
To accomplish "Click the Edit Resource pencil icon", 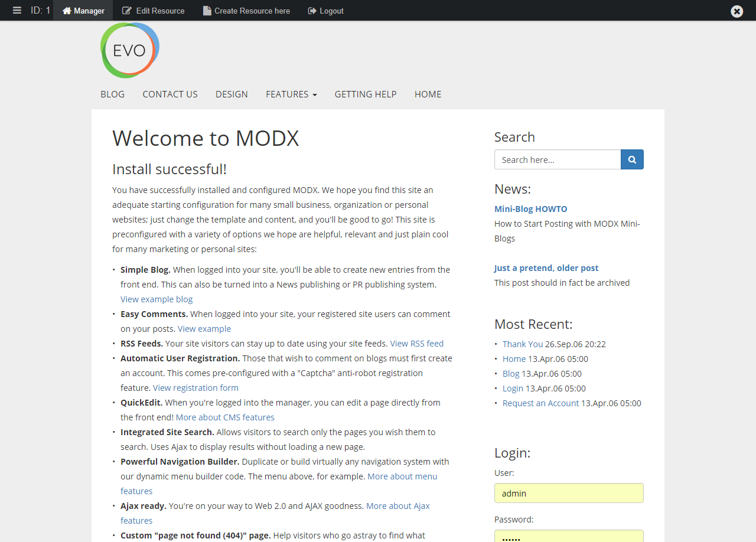I will pyautogui.click(x=127, y=10).
